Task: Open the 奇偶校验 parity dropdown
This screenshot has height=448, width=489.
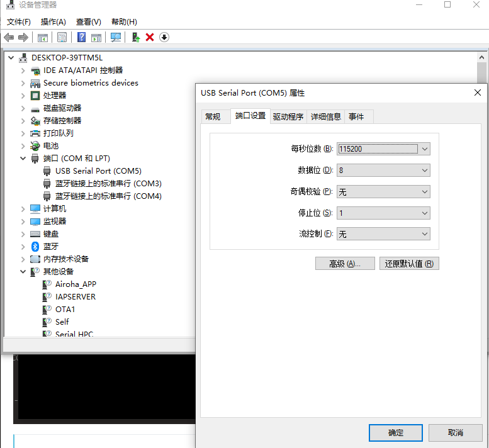Action: click(x=383, y=192)
